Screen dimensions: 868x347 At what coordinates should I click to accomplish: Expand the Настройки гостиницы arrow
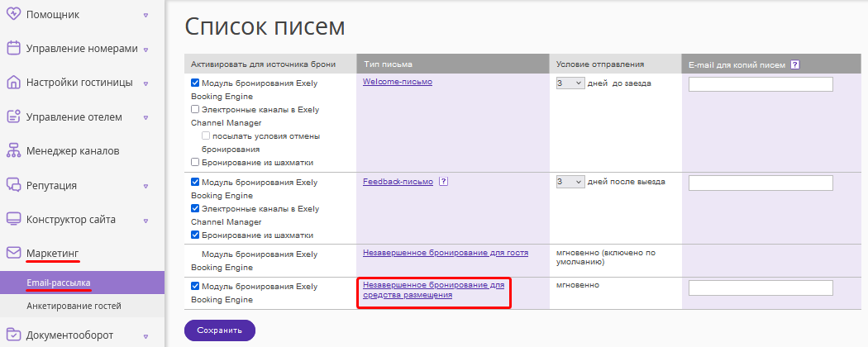pos(145,83)
